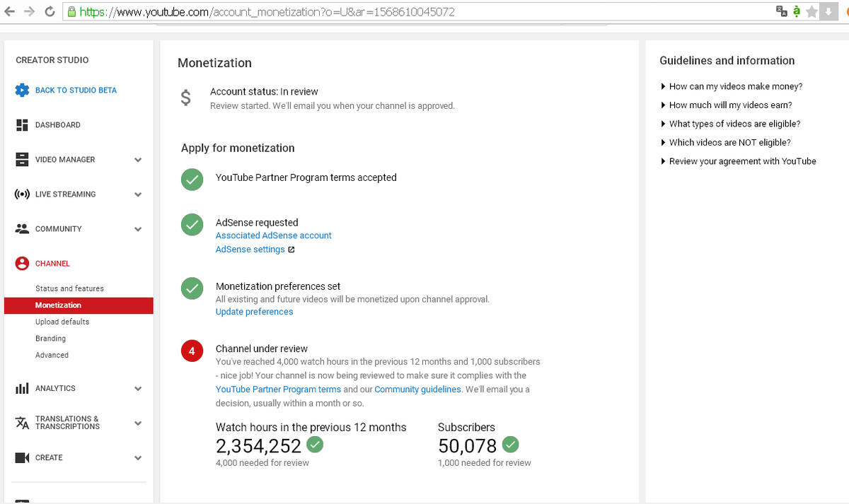Screen dimensions: 849x504
Task: Click the red step 4 circle
Action: coord(192,351)
